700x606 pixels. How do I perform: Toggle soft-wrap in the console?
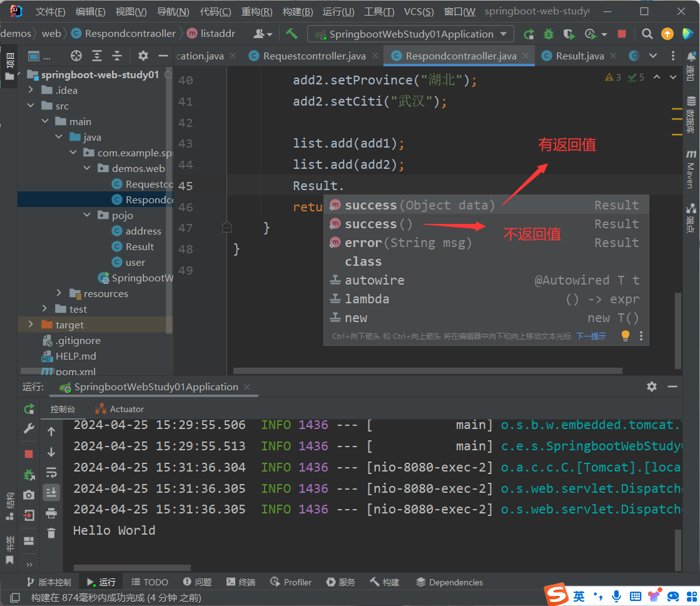51,472
